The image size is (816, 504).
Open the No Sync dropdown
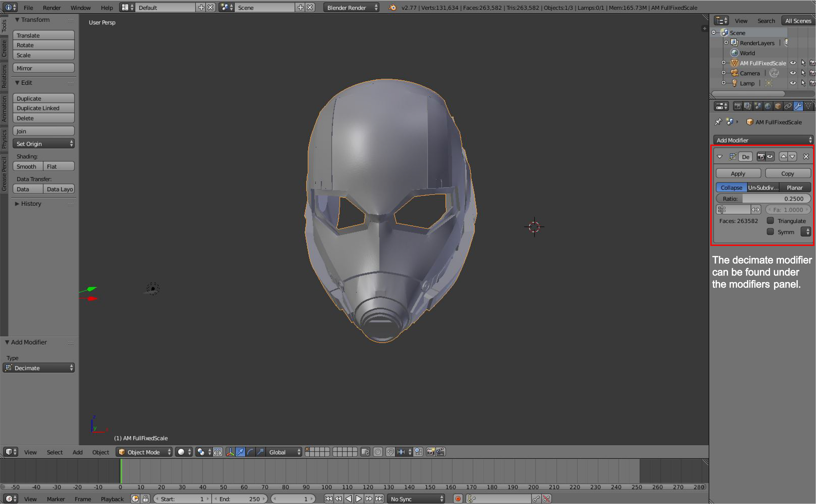tap(416, 499)
